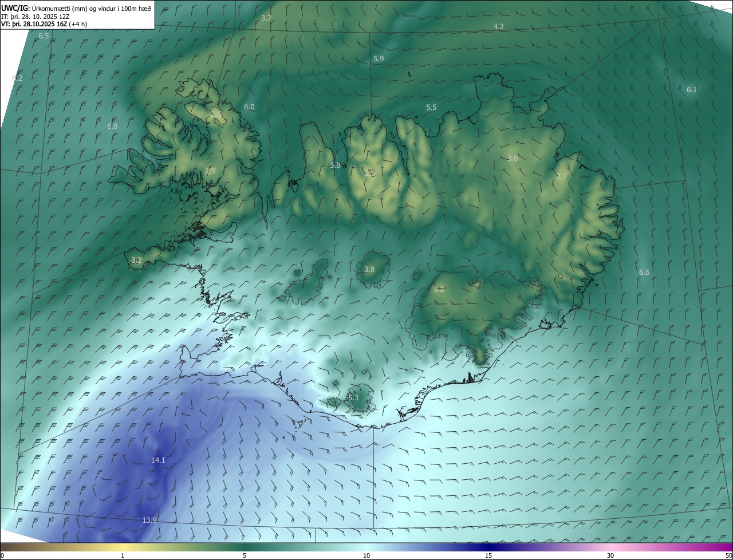Click the 5.8 value label
Viewport: 733px width, 560px height.
coord(335,165)
